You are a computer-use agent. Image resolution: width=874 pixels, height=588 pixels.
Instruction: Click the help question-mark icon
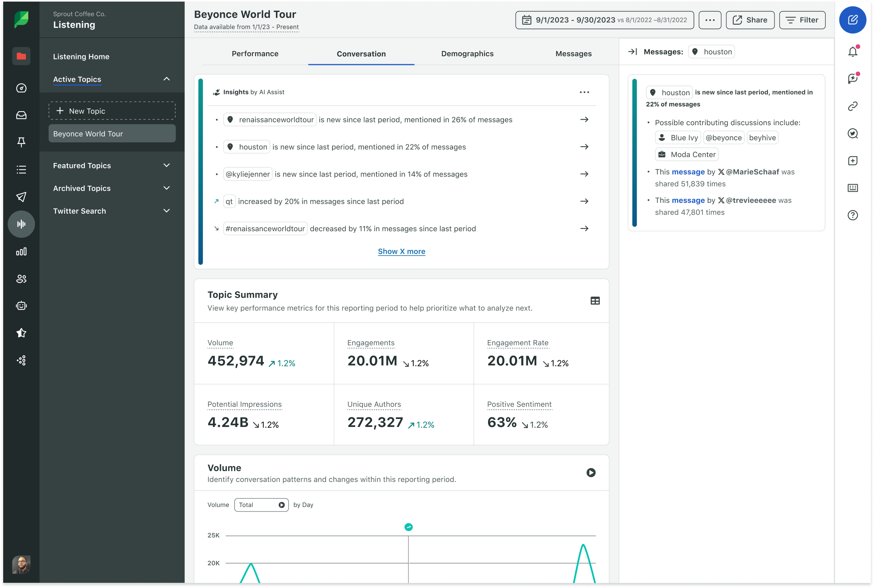(853, 215)
